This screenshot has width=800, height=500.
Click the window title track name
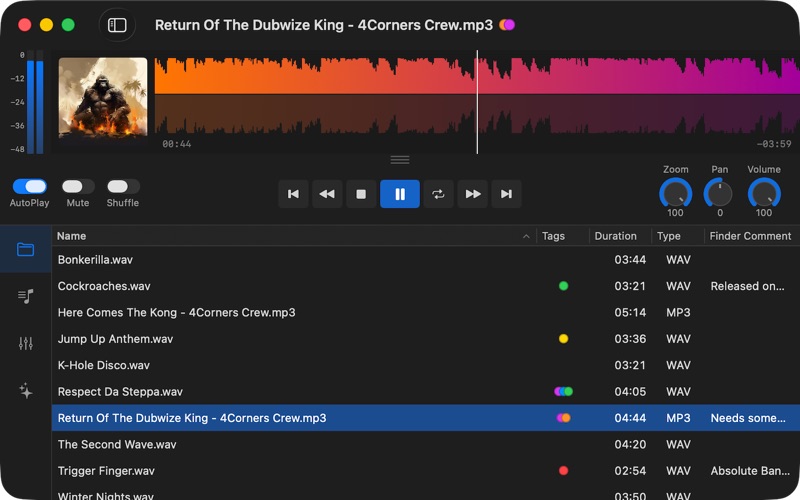click(324, 25)
